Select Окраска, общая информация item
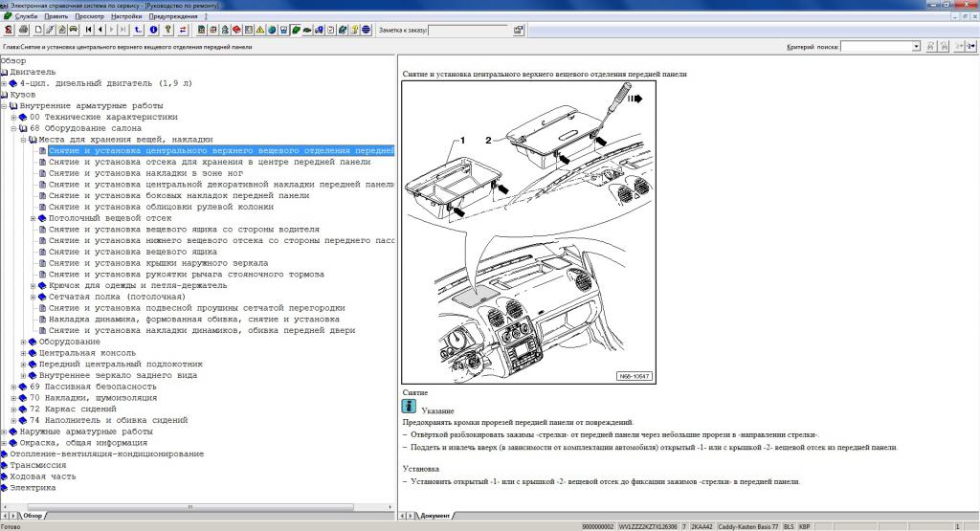980x531 pixels. 83,443
